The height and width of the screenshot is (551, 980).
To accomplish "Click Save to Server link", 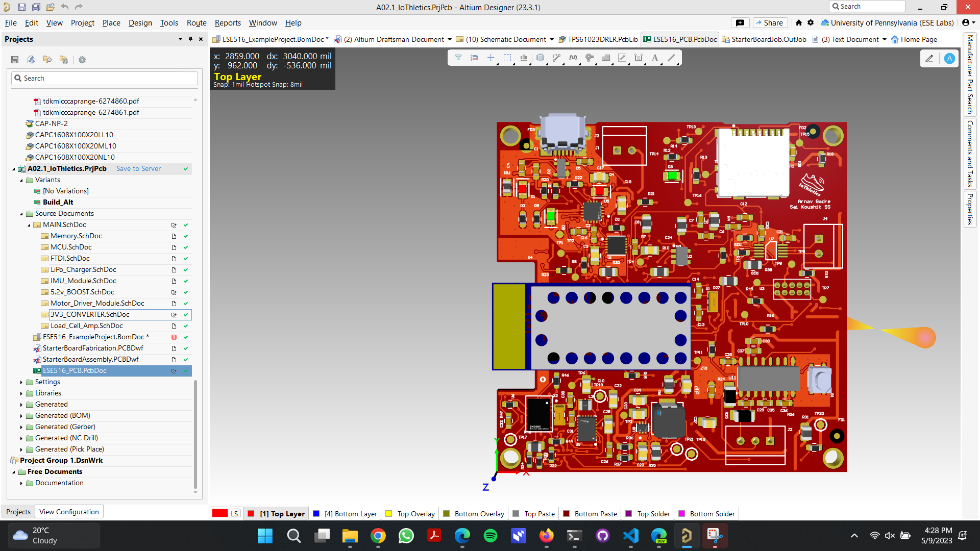I will click(x=138, y=169).
